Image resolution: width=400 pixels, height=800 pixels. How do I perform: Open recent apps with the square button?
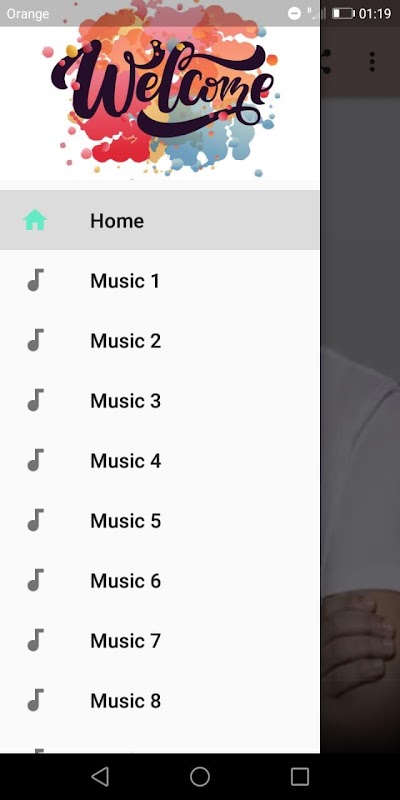coord(299,777)
